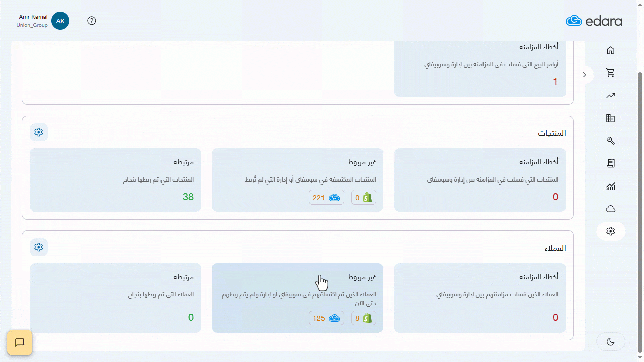Click Shopify badge showing 0 unlinked products
This screenshot has width=644, height=362.
click(364, 198)
